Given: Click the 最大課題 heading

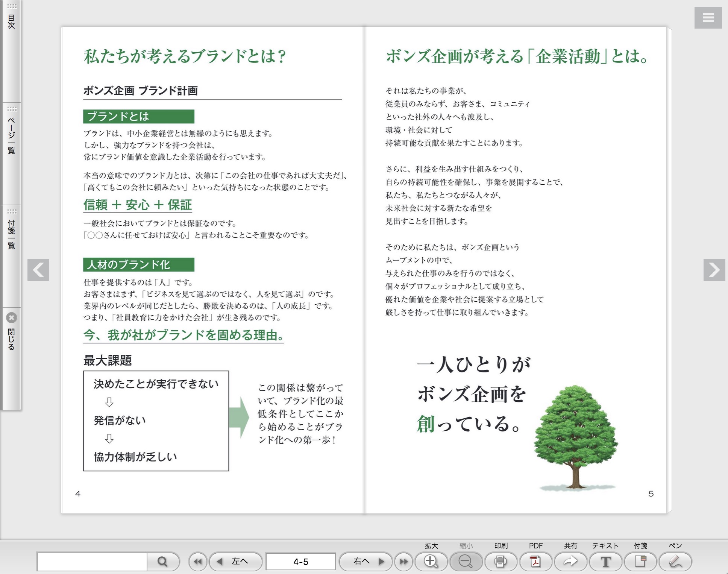Looking at the screenshot, I should pyautogui.click(x=108, y=360).
